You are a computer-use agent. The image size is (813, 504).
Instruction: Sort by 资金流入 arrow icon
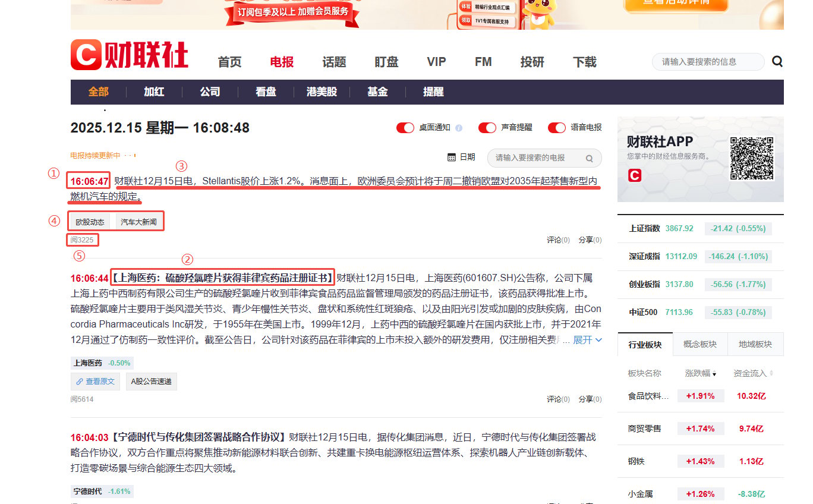[x=771, y=373]
